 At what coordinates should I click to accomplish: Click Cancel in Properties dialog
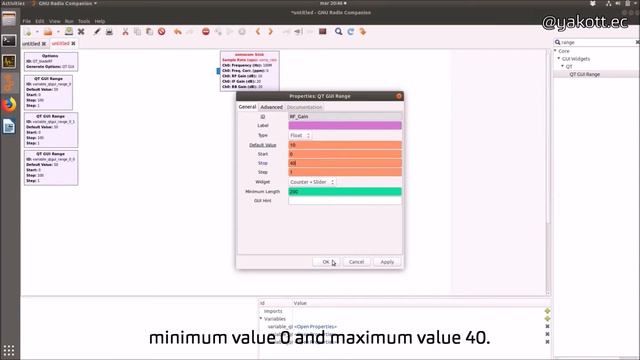356,262
